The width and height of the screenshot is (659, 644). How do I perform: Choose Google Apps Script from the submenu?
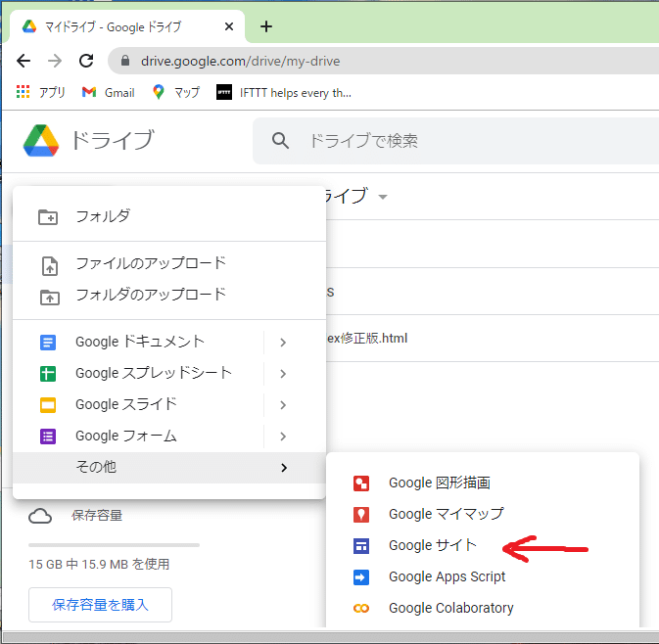[483, 577]
